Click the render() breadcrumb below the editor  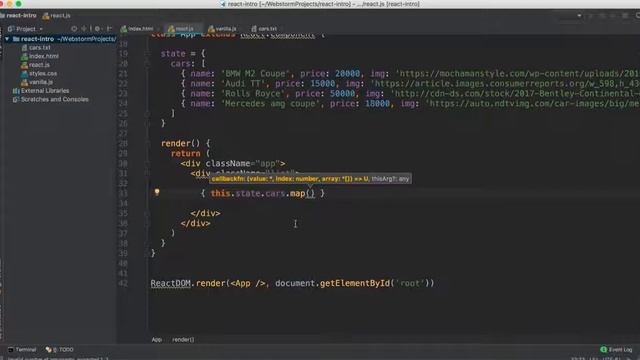click(183, 340)
